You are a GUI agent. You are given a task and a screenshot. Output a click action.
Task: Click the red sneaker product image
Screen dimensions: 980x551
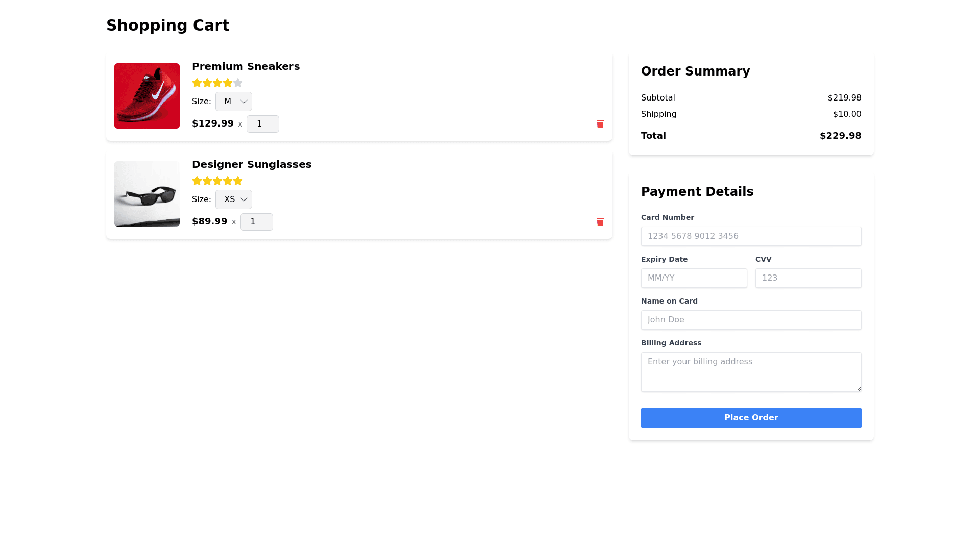click(x=147, y=96)
